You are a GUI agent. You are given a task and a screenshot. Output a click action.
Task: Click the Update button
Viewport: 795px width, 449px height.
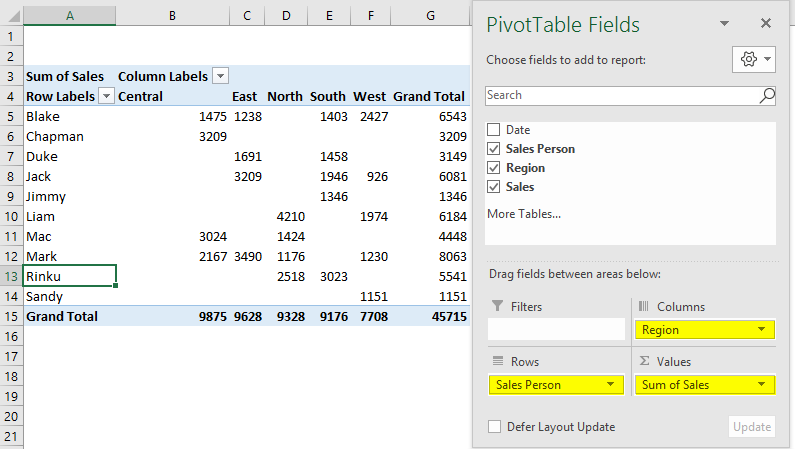pos(752,427)
